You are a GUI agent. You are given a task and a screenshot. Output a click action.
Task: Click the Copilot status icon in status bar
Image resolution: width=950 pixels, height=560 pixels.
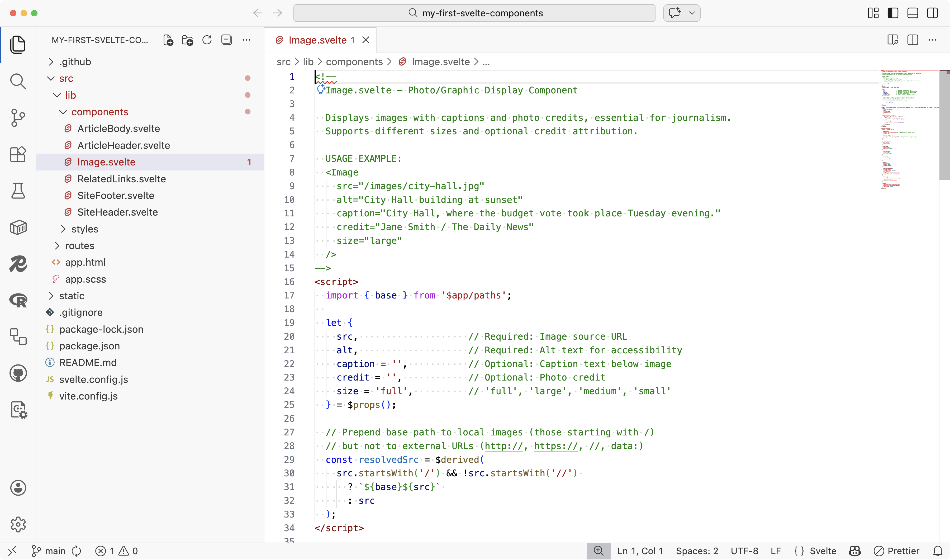click(854, 551)
